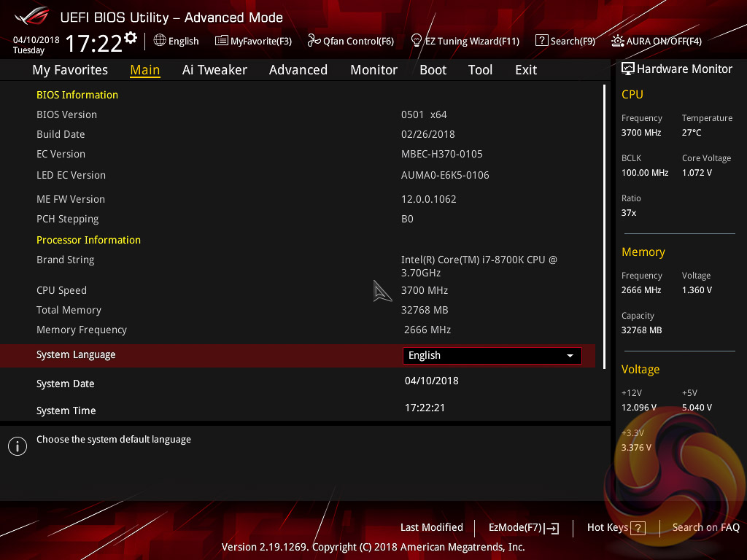Click the System Time value 17:22:21
Viewport: 747px width, 560px height.
click(425, 408)
